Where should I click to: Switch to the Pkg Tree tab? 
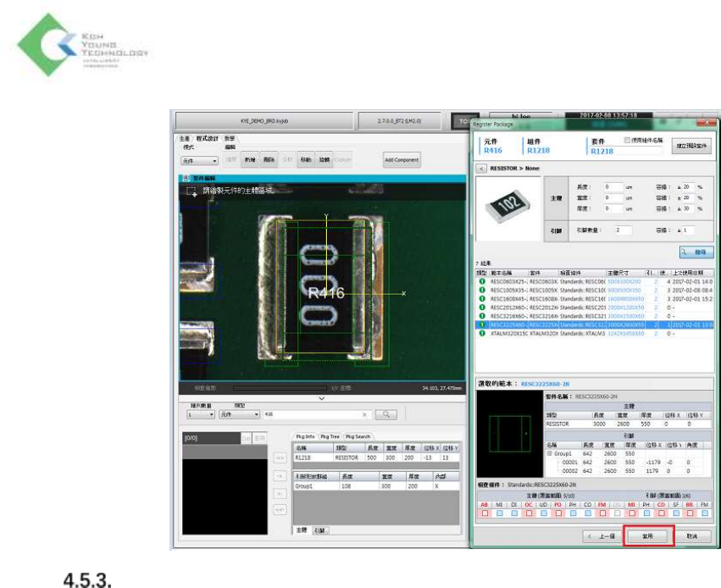point(329,435)
